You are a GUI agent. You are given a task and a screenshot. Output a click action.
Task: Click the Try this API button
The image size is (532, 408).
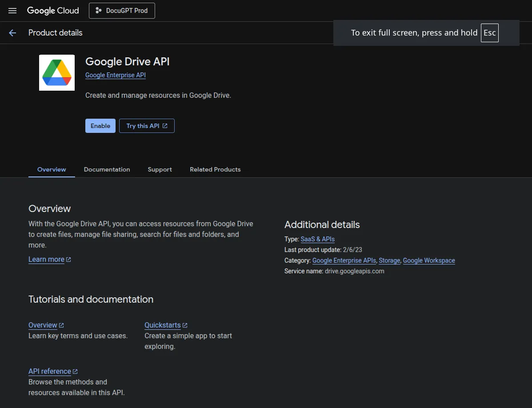(x=147, y=126)
